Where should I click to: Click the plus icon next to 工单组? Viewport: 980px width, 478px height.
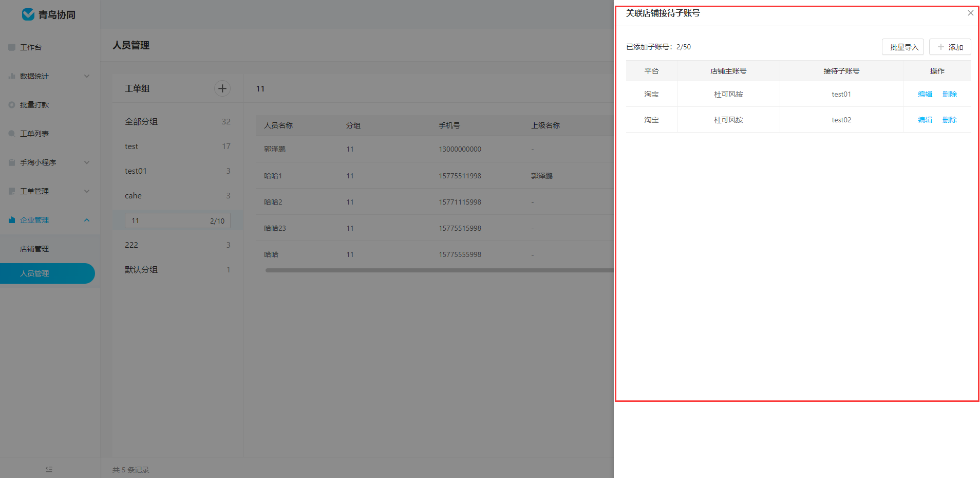(x=222, y=88)
